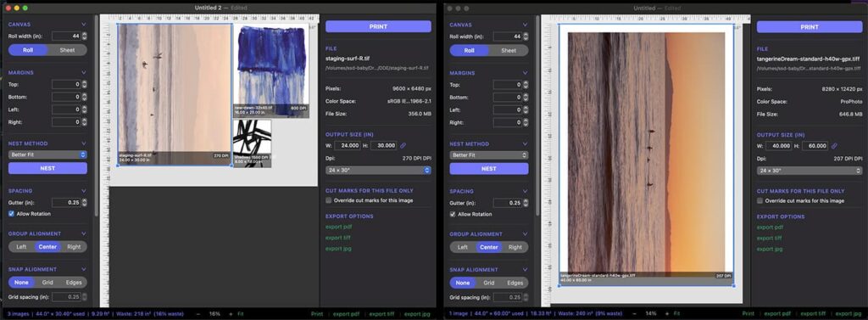This screenshot has height=320, width=868.
Task: Click Gutter stepper in Untitled window
Action: point(526,203)
